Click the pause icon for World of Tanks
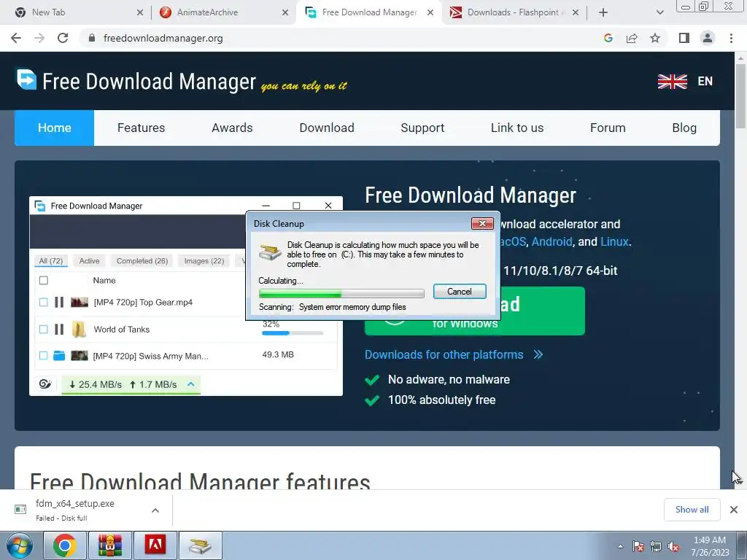Image resolution: width=747 pixels, height=560 pixels. [x=59, y=329]
